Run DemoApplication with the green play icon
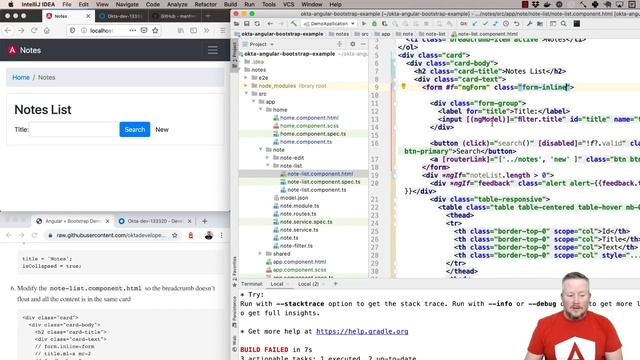Image resolution: width=640 pixels, height=360 pixels. pyautogui.click(x=364, y=24)
